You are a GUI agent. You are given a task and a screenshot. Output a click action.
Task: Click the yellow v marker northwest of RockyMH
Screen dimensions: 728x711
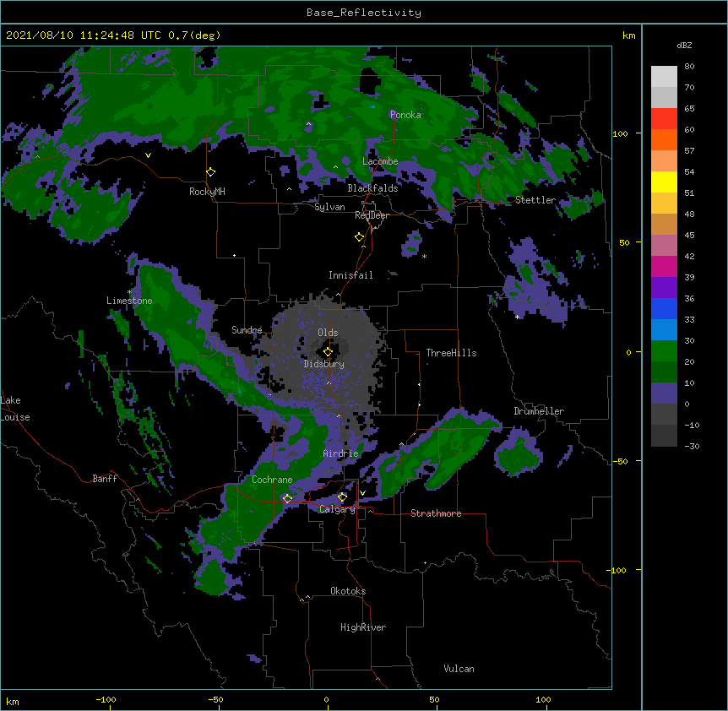click(148, 155)
